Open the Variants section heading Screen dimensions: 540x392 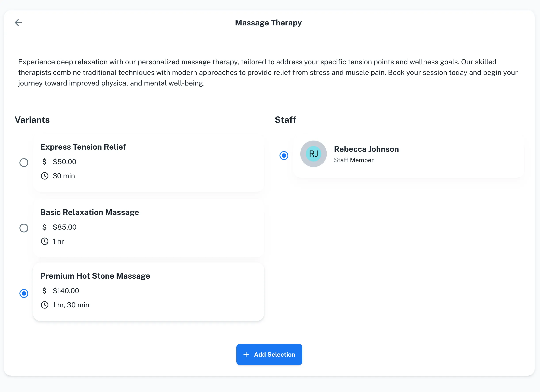32,120
